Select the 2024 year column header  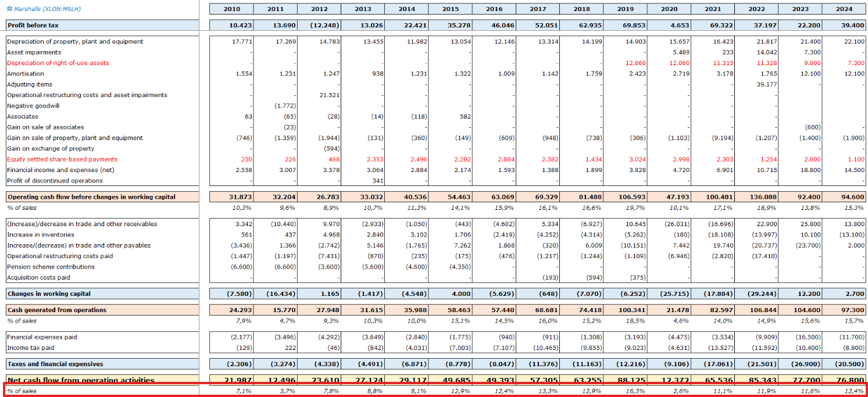(844, 9)
